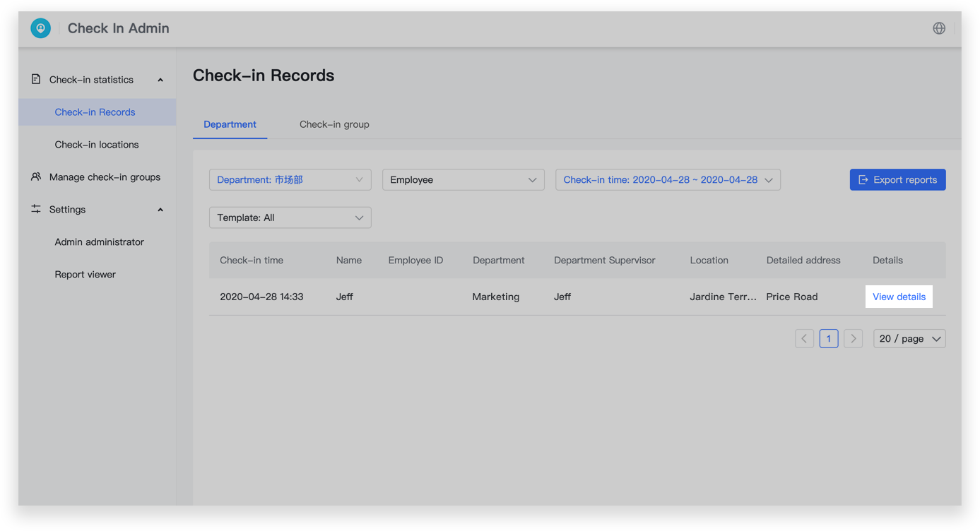Click the Employee ID column header
Image resolution: width=980 pixels, height=531 pixels.
click(x=415, y=261)
